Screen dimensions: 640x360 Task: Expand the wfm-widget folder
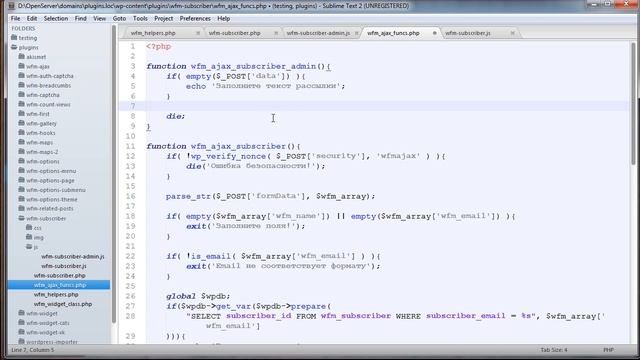click(22, 313)
